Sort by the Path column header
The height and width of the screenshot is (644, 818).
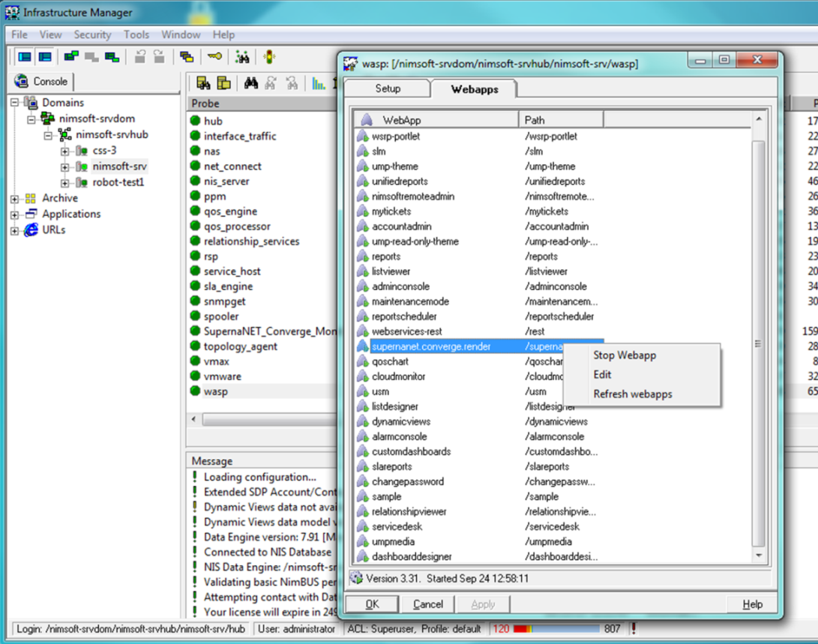tap(562, 120)
